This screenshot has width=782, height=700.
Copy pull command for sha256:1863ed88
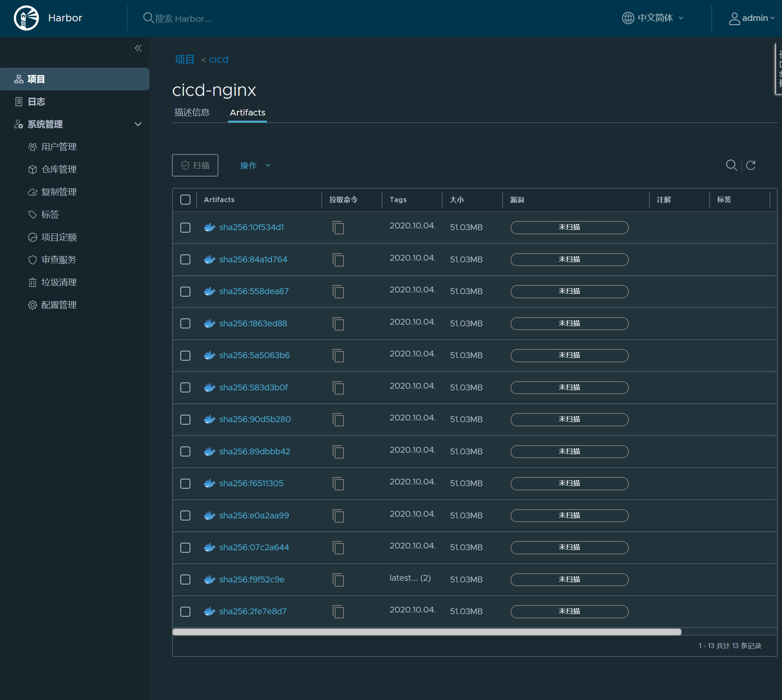coord(338,324)
